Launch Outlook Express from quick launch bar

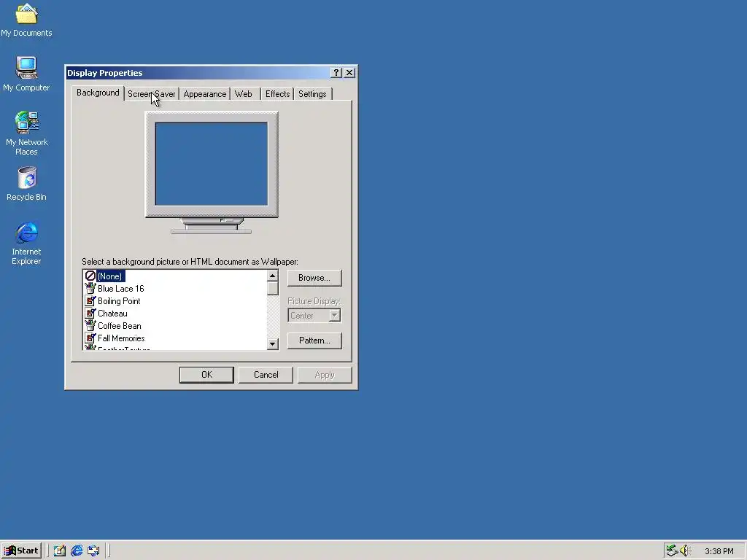point(94,551)
